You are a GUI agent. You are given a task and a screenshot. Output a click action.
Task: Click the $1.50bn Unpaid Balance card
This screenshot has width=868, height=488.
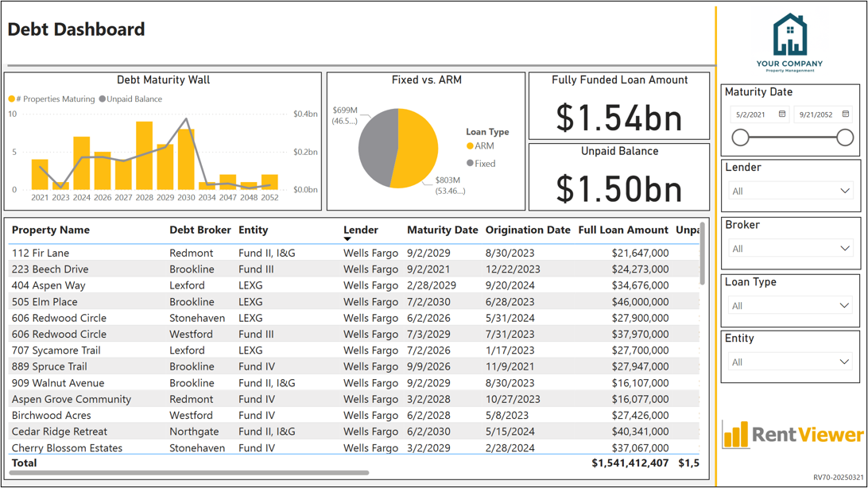pos(619,177)
